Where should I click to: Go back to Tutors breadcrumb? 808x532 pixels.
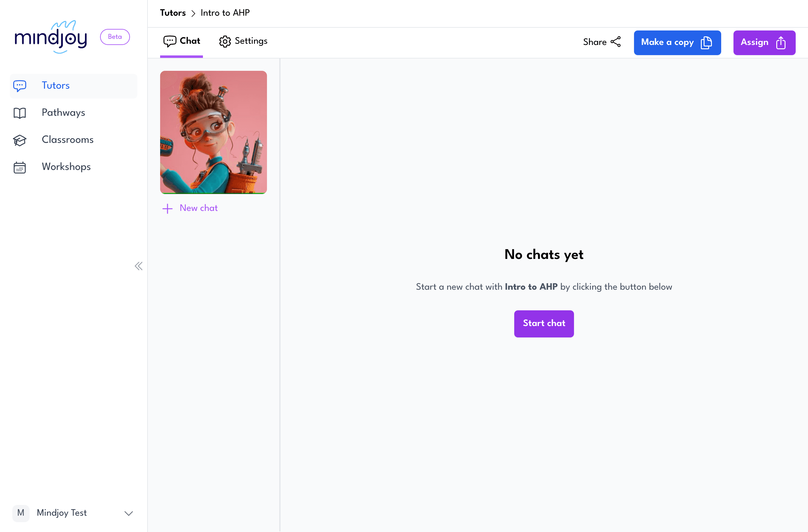pos(173,13)
